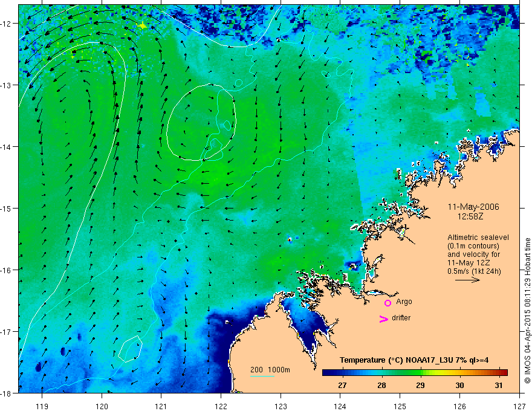The width and height of the screenshot is (532, 411).
Task: Click the longitude axis label '120'
Action: [x=102, y=406]
